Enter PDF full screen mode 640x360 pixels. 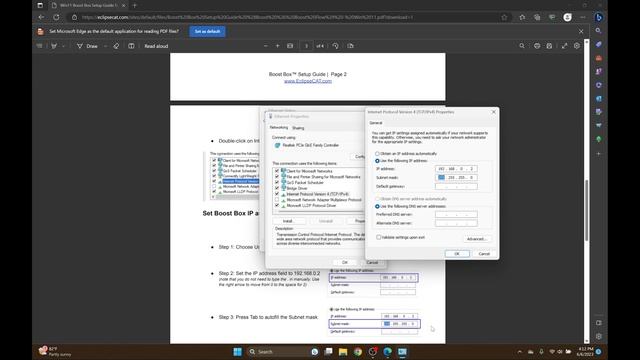pos(564,46)
